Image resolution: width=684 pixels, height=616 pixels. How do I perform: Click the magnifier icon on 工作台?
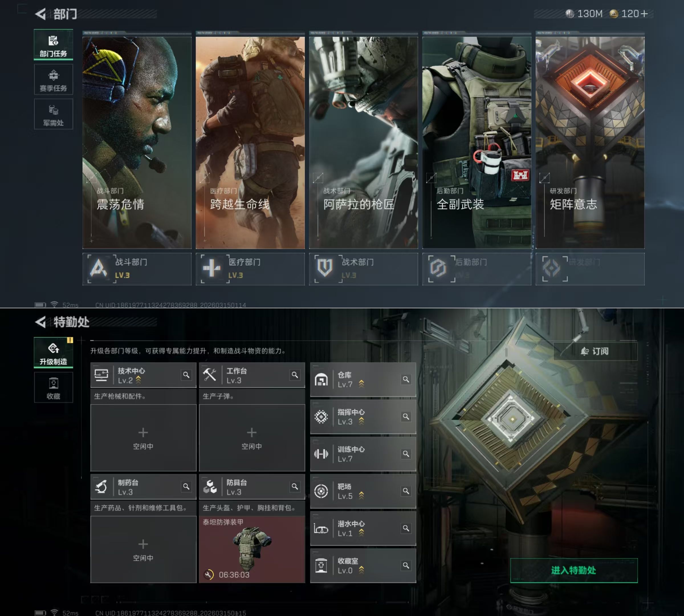[295, 375]
